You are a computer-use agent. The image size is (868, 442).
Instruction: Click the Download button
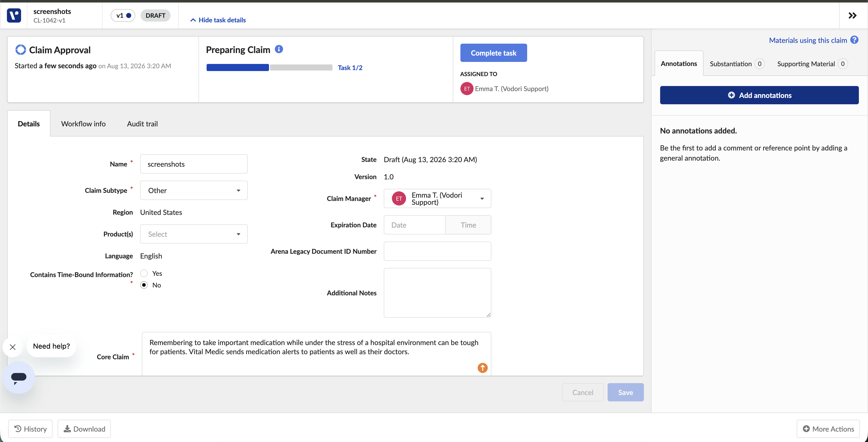[84, 429]
